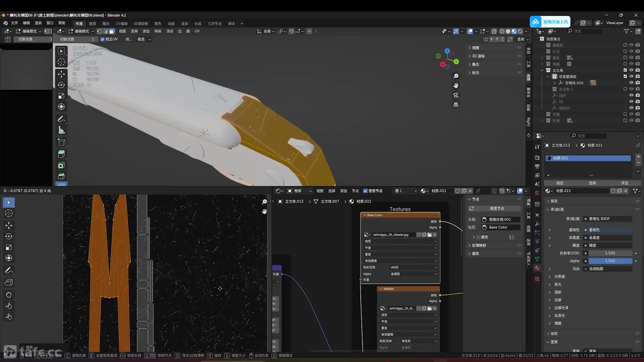Viewport: 644px width, 362px height.
Task: Click the viewport zoom magnifier icon
Action: (x=456, y=76)
